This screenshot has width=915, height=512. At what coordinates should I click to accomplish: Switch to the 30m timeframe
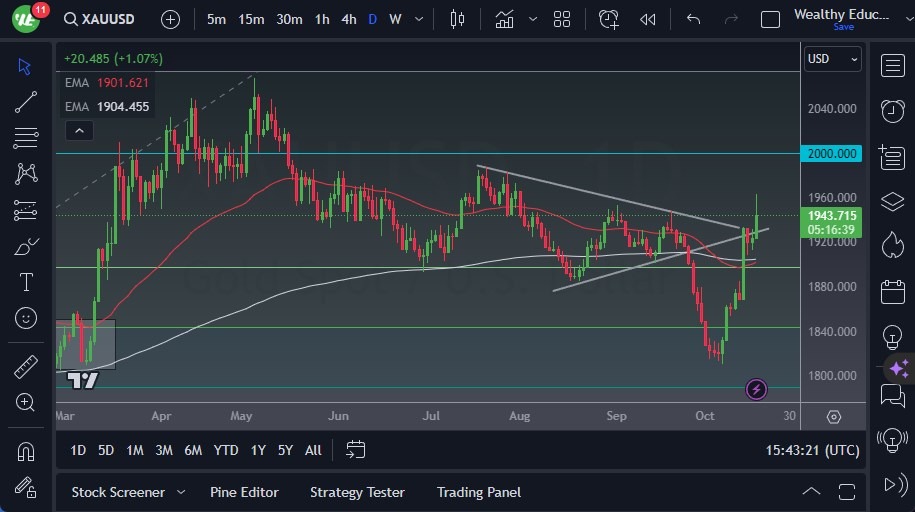(289, 19)
